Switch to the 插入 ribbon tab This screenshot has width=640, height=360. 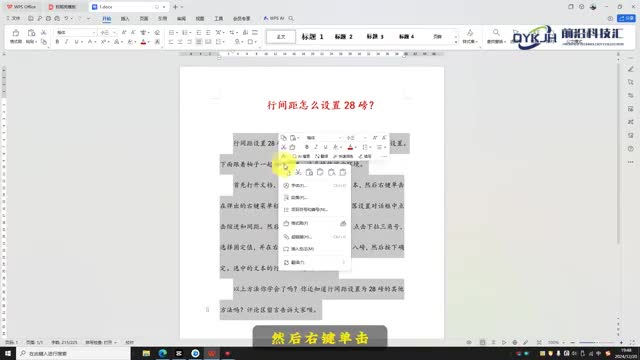click(x=125, y=19)
